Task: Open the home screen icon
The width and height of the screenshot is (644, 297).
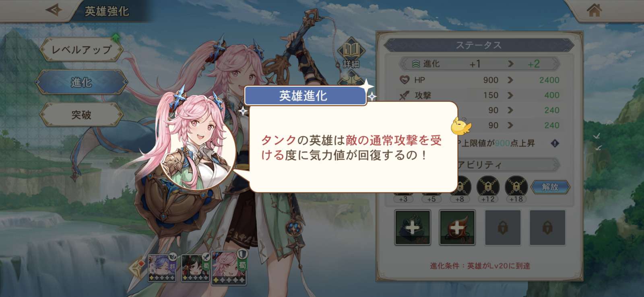Action: pos(594,10)
